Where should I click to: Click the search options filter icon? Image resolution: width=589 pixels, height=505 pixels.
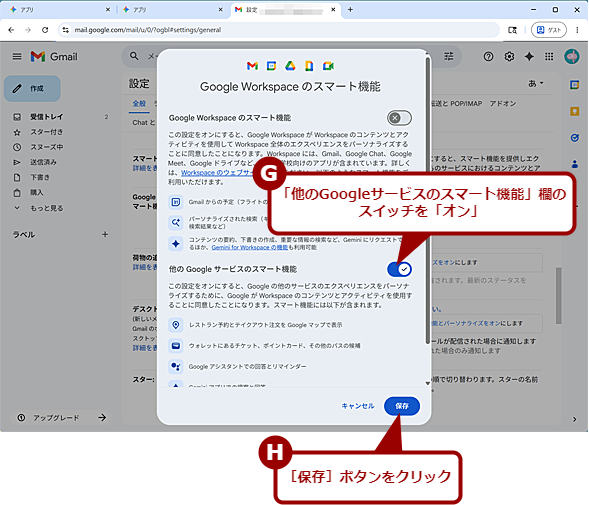click(449, 56)
